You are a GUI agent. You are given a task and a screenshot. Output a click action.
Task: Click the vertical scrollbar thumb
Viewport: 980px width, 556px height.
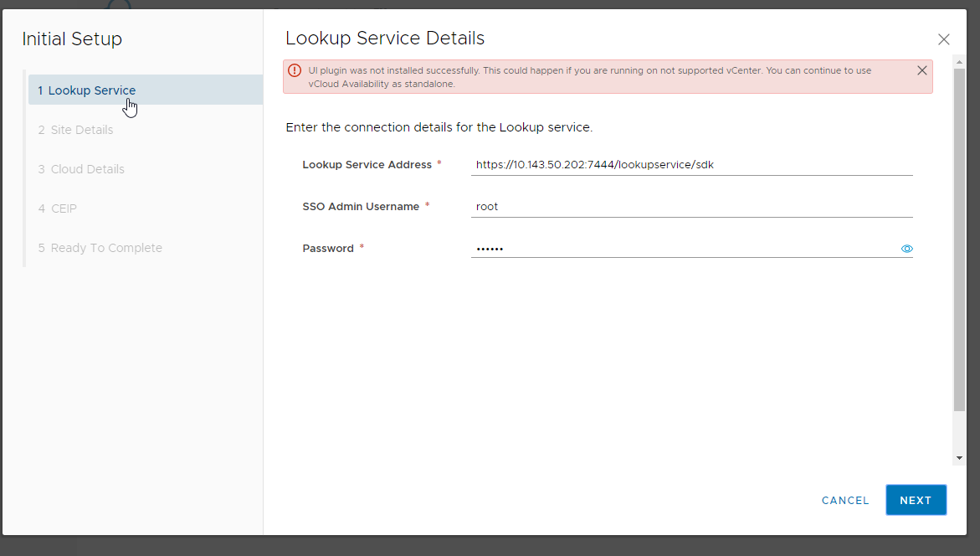click(x=959, y=234)
